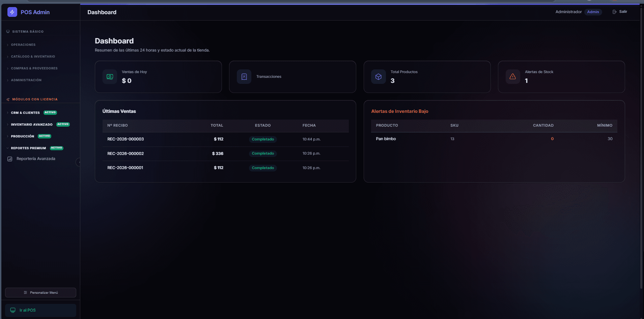Select the Total Productos card
Viewport: 644px width, 319px height.
[x=427, y=77]
